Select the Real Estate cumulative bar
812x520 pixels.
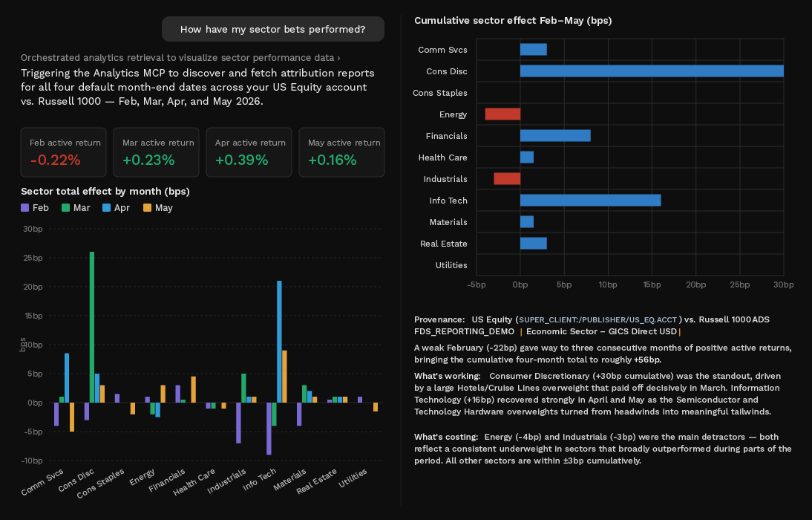click(534, 243)
